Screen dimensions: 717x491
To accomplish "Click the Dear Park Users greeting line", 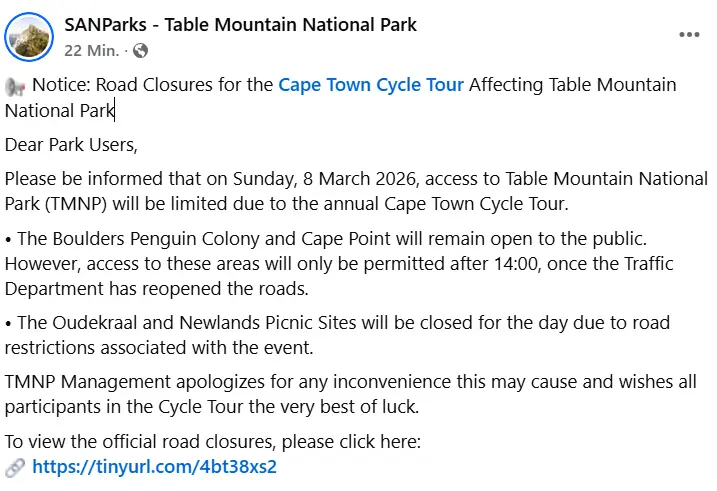I will click(x=71, y=145).
